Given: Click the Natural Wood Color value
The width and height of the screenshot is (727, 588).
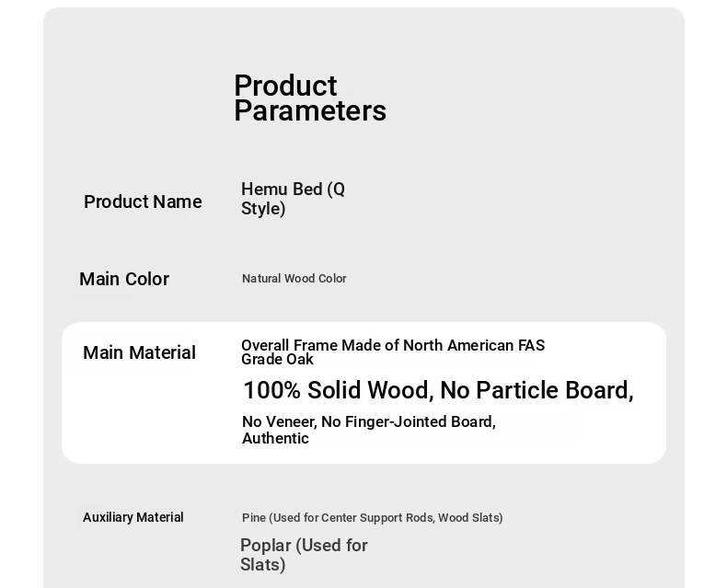Looking at the screenshot, I should 294,279.
